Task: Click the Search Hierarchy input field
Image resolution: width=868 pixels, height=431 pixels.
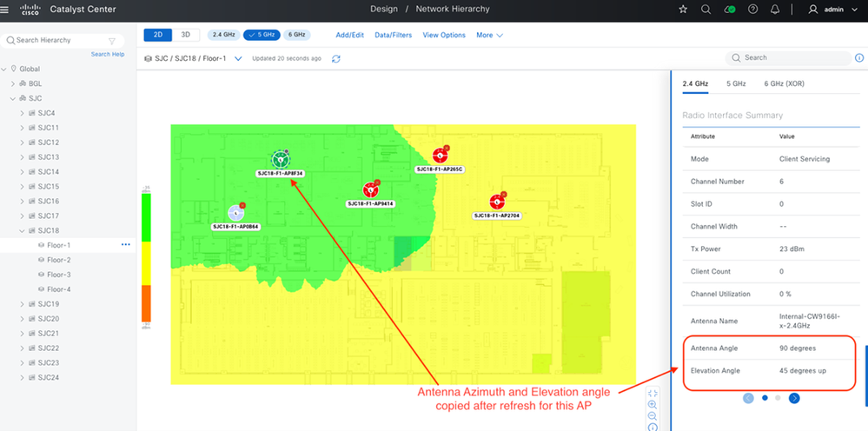Action: [x=61, y=40]
